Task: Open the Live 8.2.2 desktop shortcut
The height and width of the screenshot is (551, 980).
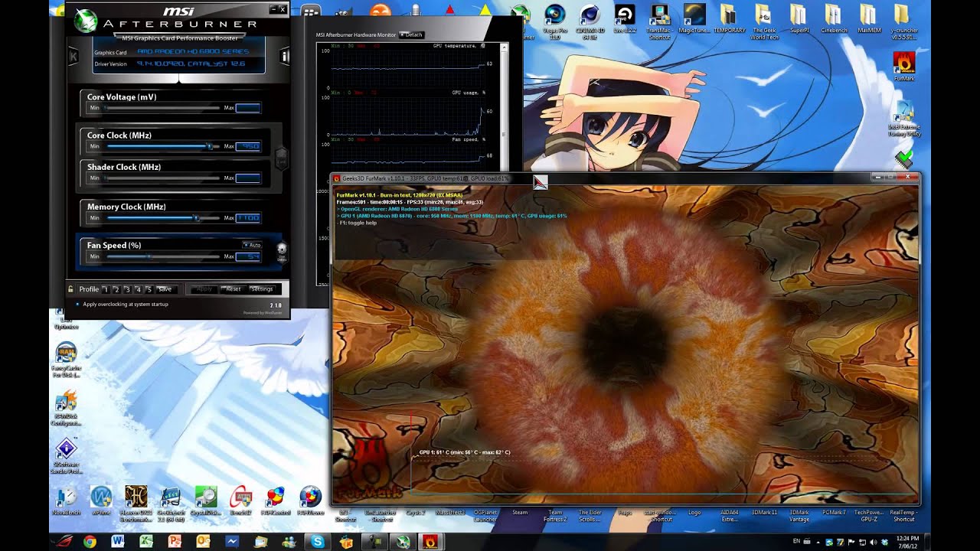Action: tap(625, 19)
